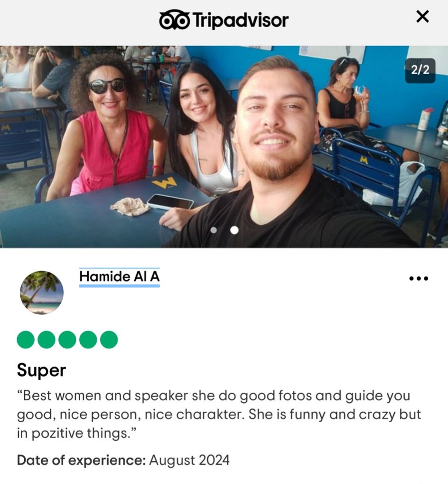Click the first green rating bubble

(26, 340)
